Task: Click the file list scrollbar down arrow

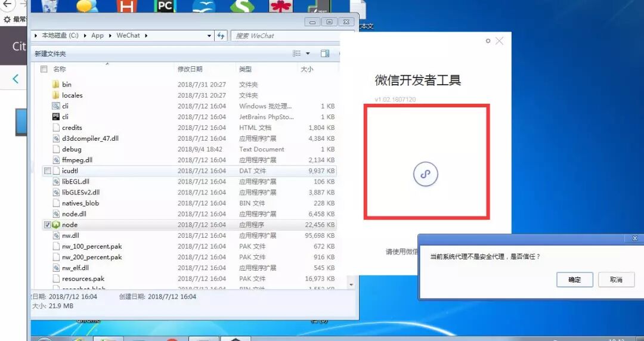Action: tap(351, 284)
